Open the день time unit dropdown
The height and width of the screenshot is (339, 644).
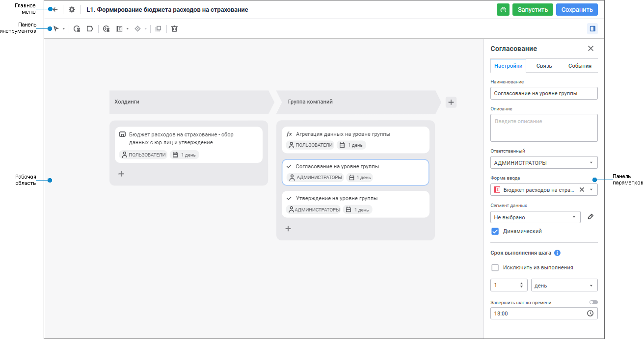[564, 286]
